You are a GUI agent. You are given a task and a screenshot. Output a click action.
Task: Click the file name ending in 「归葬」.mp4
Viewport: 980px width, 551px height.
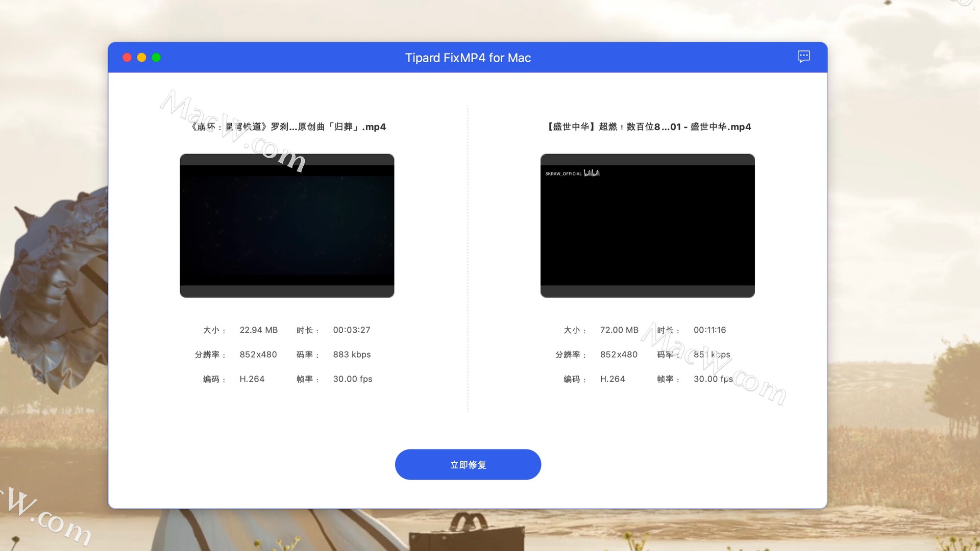coord(287,127)
